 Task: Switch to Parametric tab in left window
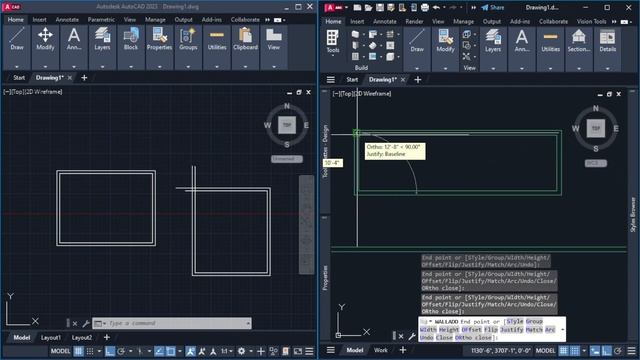click(x=101, y=20)
